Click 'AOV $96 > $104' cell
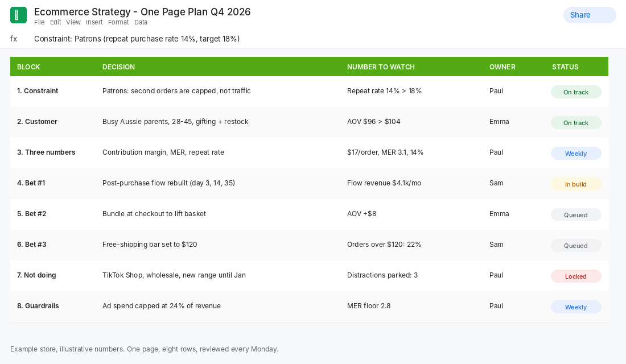 click(x=374, y=122)
